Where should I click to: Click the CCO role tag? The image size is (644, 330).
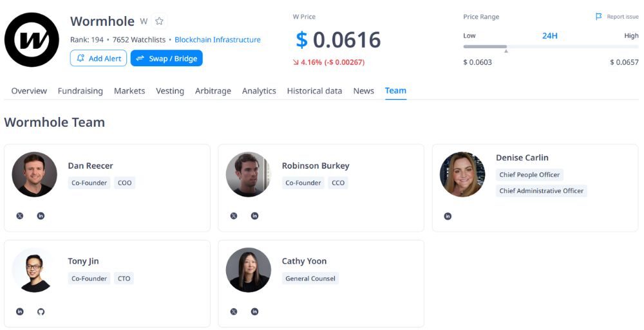pos(338,183)
